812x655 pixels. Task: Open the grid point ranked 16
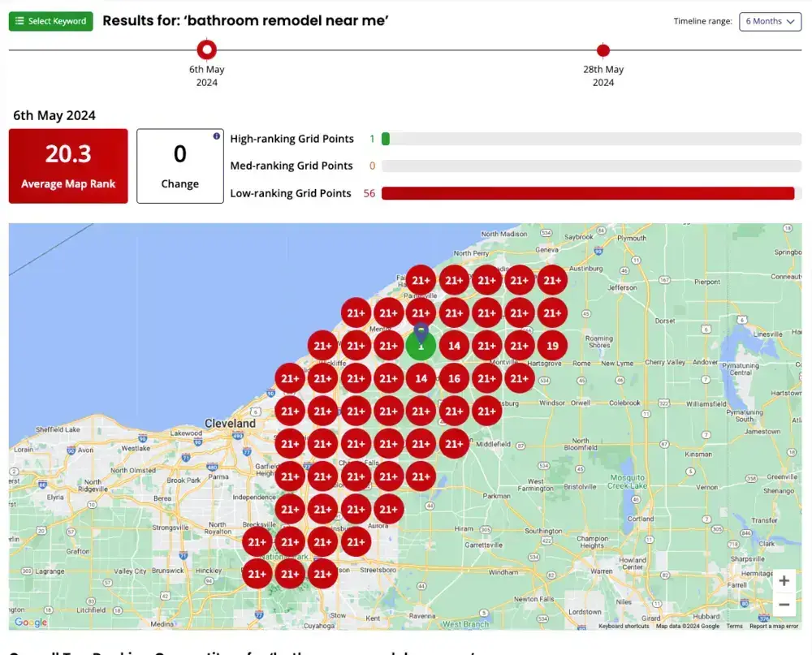click(x=454, y=378)
